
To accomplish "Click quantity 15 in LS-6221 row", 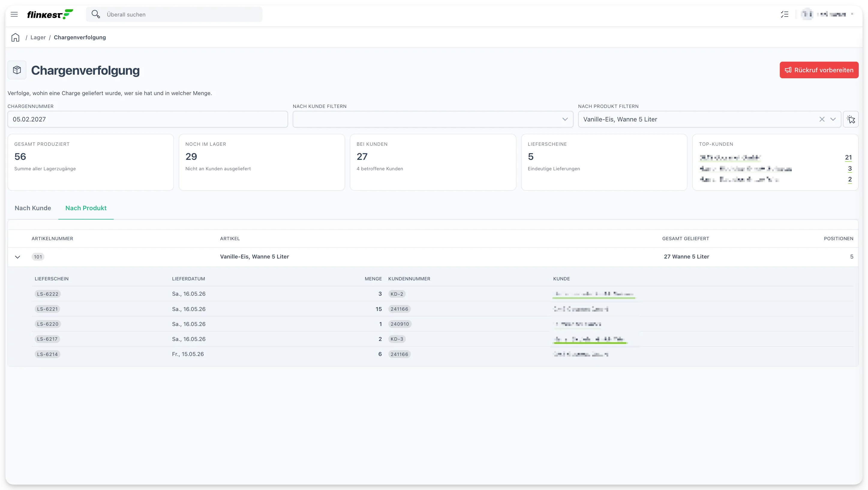I will point(379,309).
